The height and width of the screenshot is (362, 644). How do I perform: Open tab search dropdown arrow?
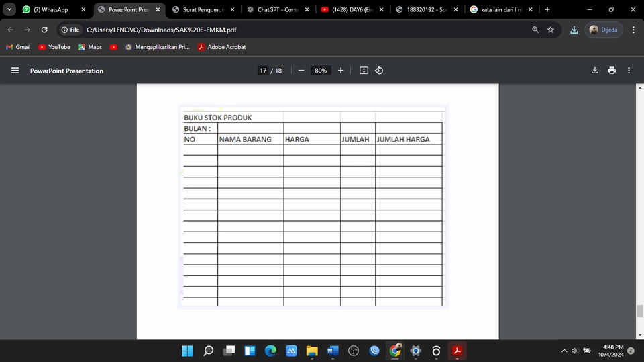pyautogui.click(x=9, y=9)
